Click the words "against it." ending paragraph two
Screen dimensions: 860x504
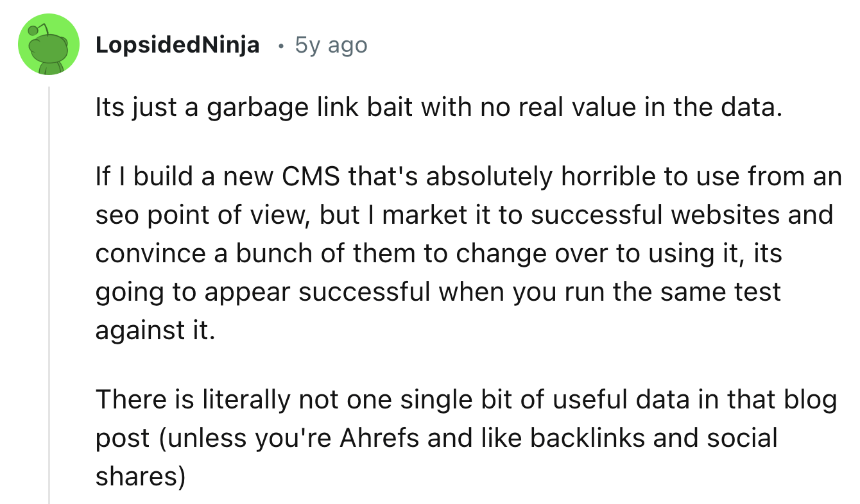(154, 331)
